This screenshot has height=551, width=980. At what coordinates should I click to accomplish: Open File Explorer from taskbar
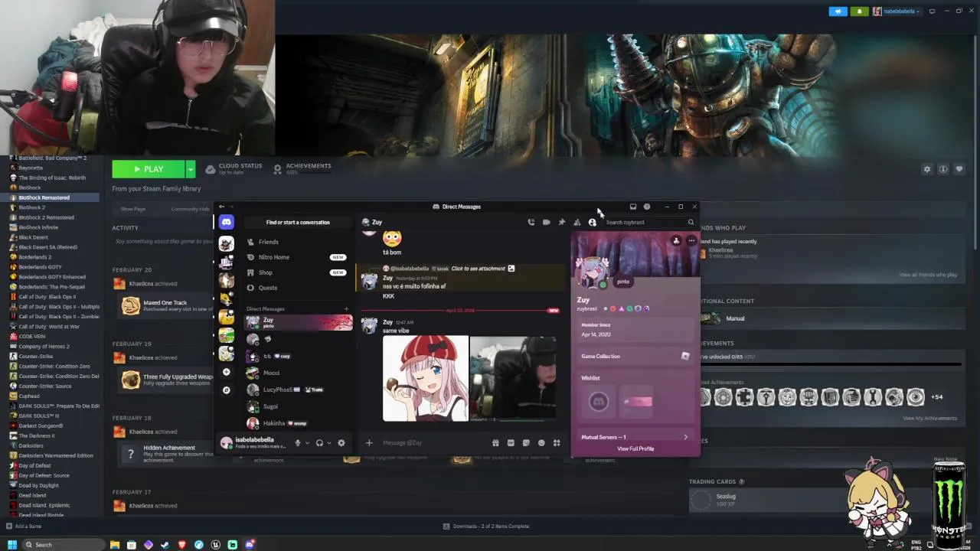[x=115, y=545]
